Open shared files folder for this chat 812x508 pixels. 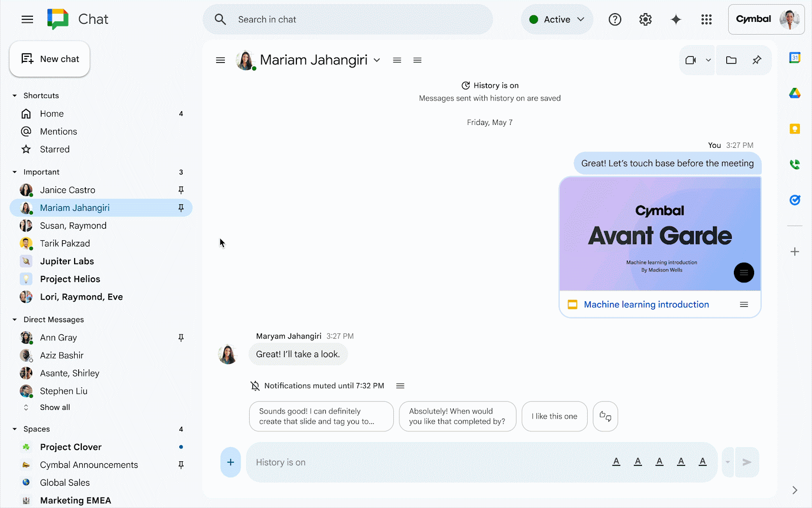click(731, 59)
